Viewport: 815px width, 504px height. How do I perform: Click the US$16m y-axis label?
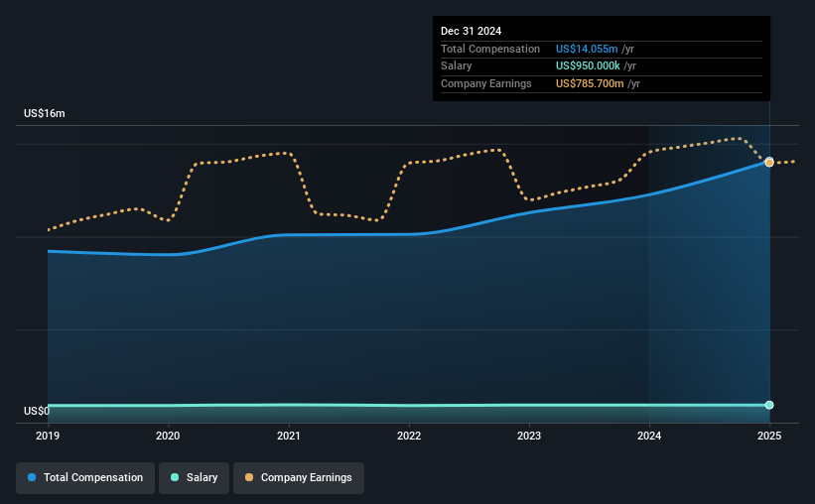tap(45, 113)
